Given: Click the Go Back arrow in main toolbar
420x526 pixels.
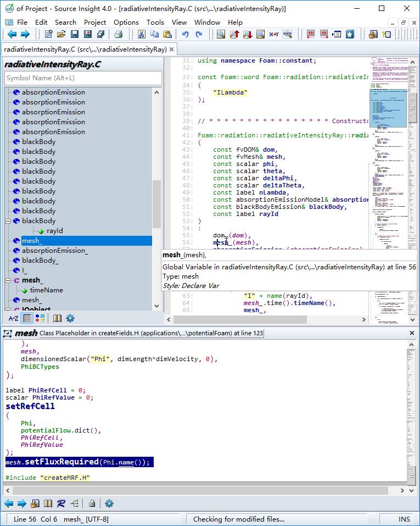Looking at the screenshot, I should tap(11, 35).
